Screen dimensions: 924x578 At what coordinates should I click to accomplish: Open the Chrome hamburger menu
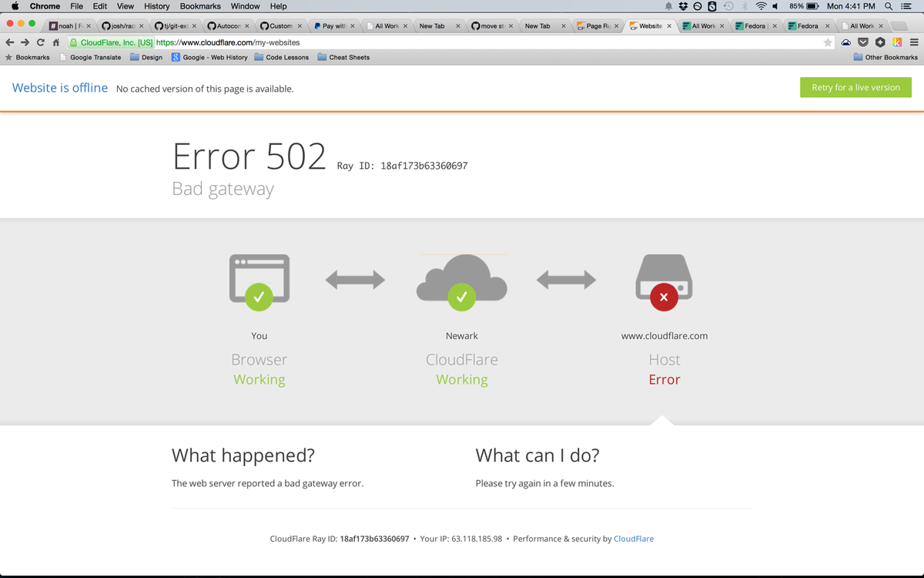click(914, 42)
